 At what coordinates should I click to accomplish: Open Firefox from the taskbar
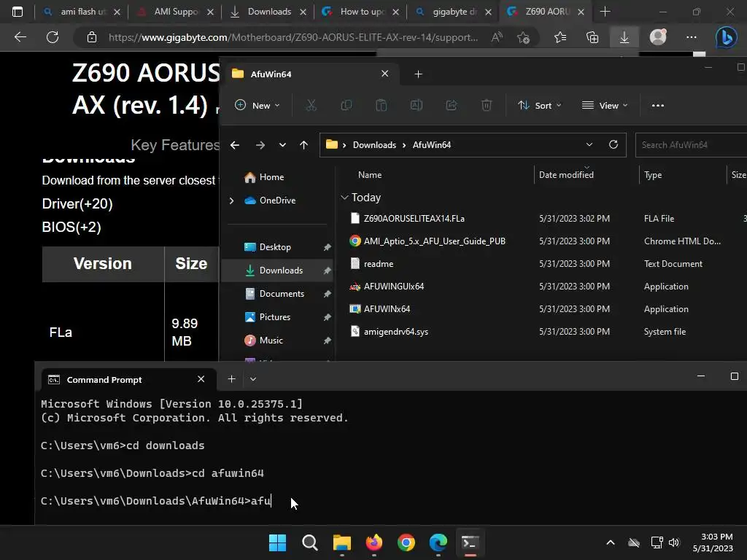coord(374,542)
